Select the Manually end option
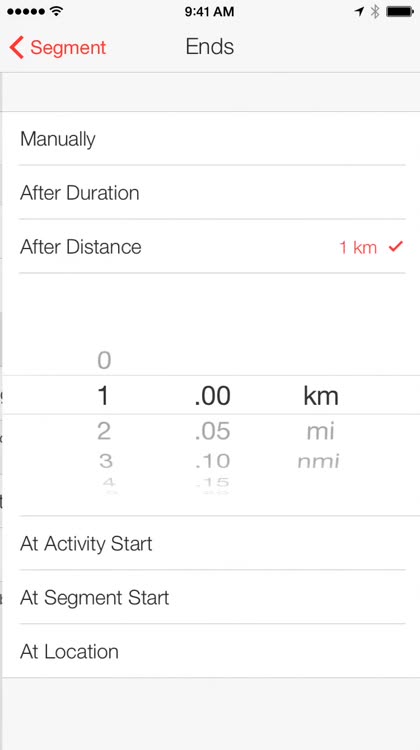The width and height of the screenshot is (420, 750). tap(212, 139)
